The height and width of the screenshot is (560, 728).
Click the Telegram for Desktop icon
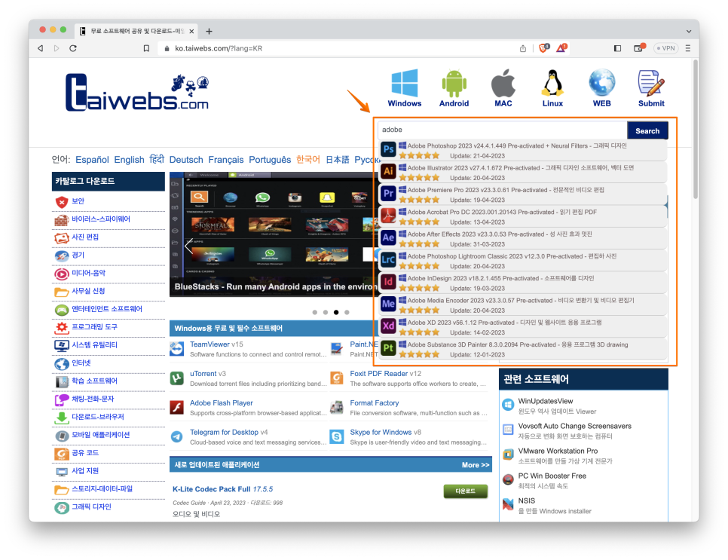pos(177,437)
